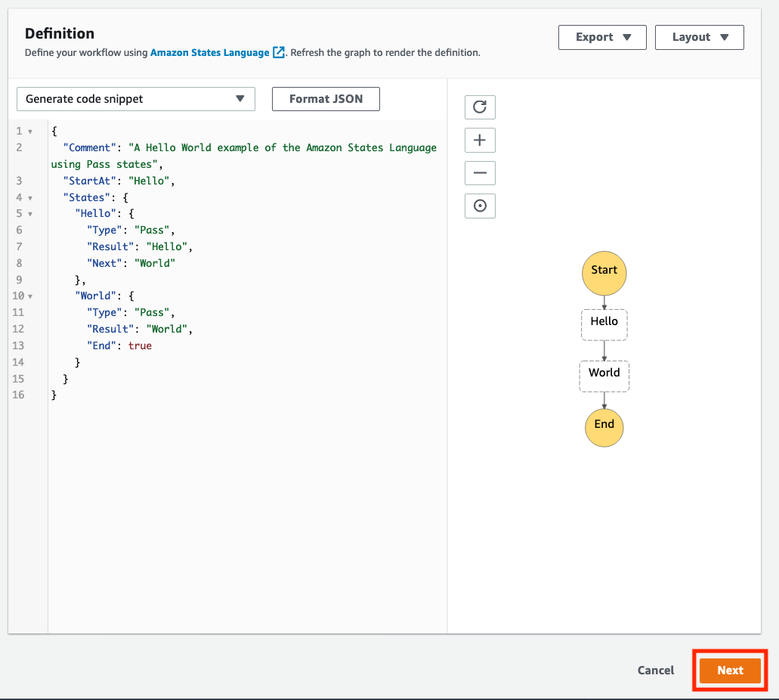Collapse the States block fold arrow on line 4

click(30, 198)
